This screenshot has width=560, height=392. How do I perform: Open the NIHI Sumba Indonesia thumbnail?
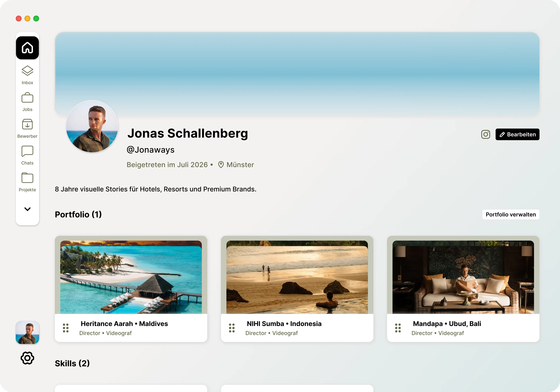click(x=297, y=277)
